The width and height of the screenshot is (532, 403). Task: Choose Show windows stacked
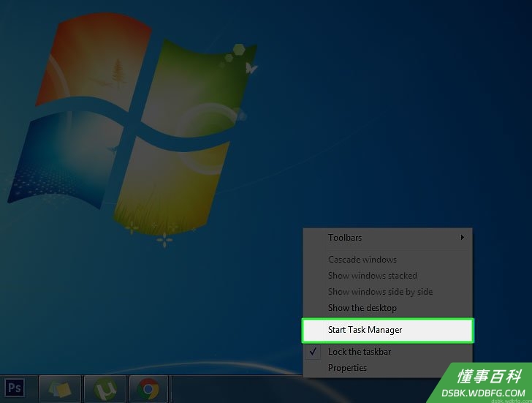[387, 276]
